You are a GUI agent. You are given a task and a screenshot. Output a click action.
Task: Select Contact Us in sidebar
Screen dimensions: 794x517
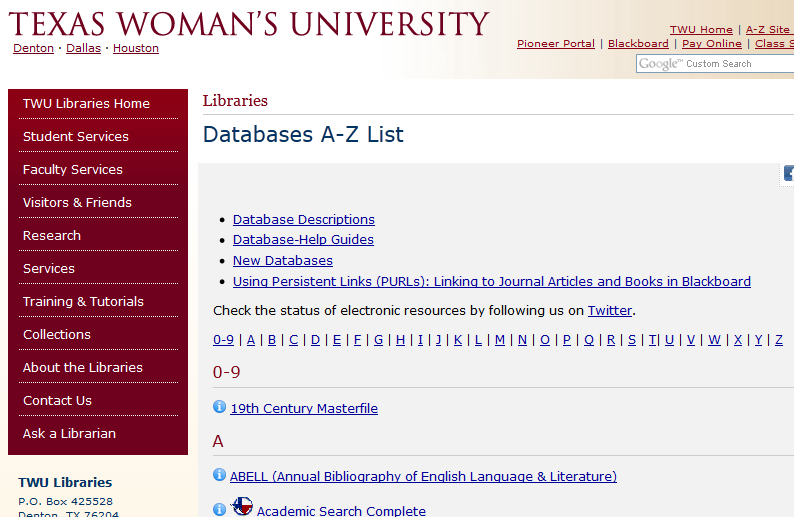[57, 401]
